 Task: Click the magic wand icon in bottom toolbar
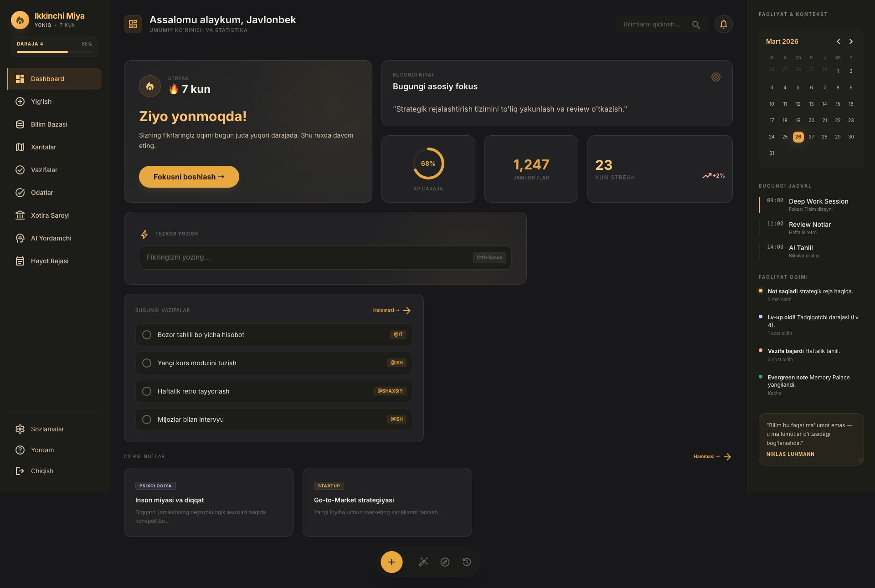tap(423, 562)
